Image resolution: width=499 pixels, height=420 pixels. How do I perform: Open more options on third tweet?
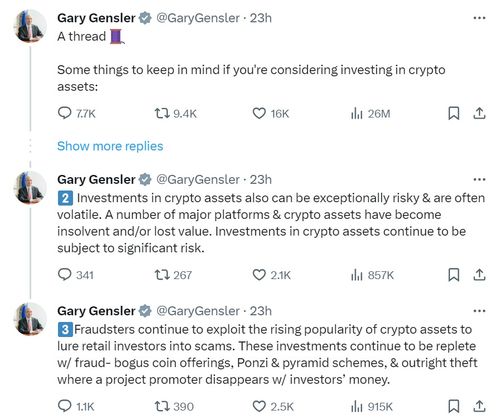click(x=479, y=311)
